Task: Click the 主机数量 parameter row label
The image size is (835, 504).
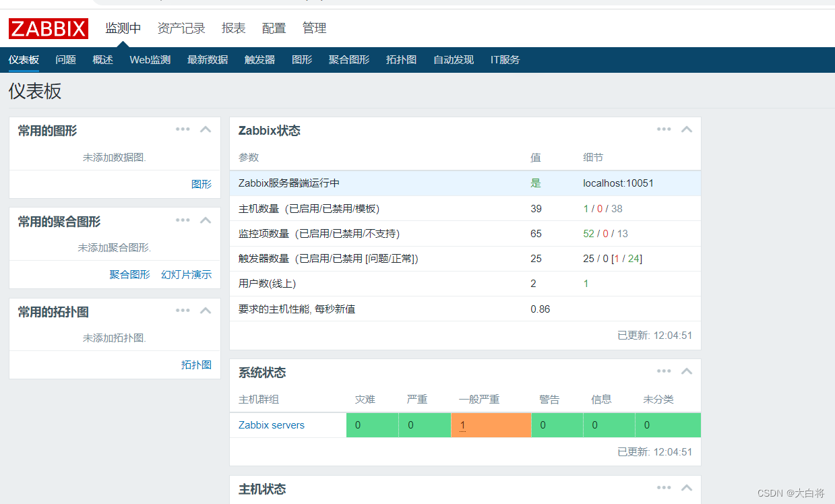Action: click(309, 208)
